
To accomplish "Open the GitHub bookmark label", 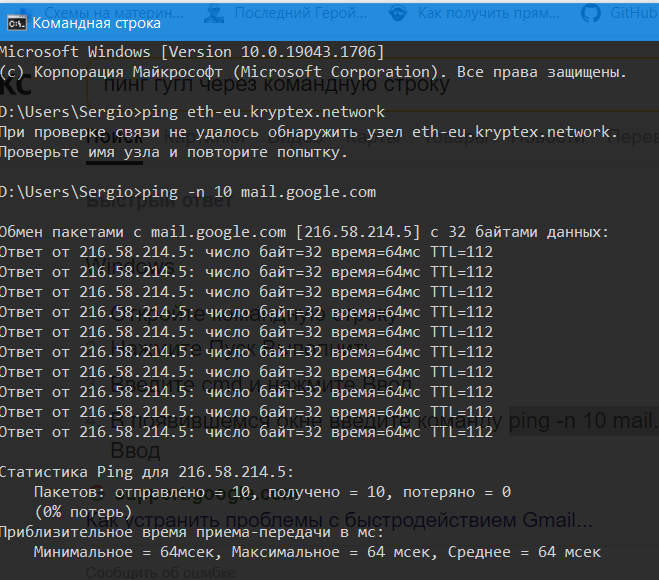I will pos(634,13).
